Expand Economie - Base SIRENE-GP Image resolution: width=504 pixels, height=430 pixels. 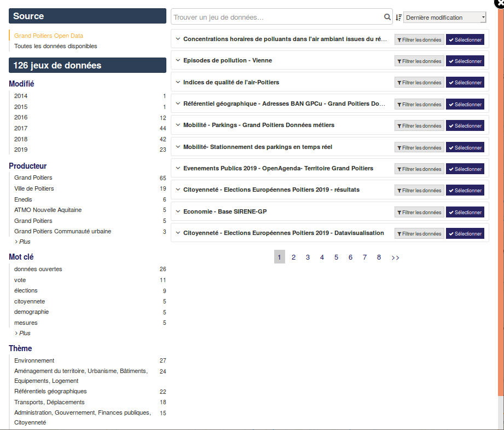(178, 211)
